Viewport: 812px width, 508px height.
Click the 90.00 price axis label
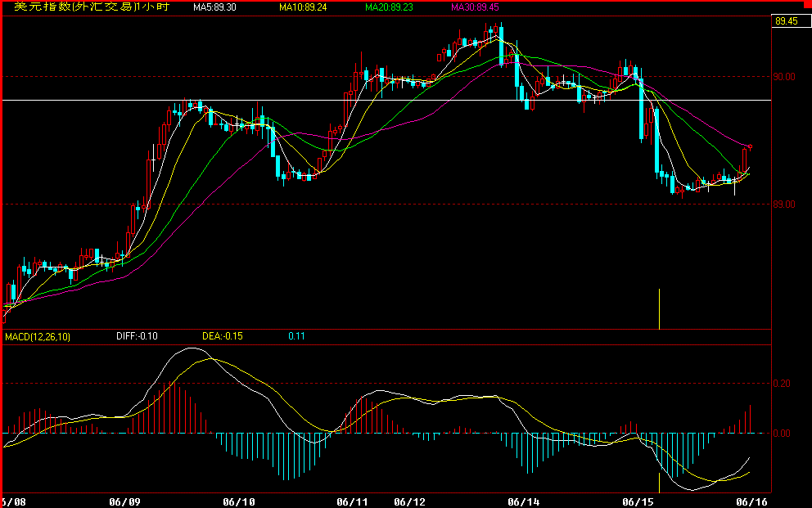coord(785,77)
